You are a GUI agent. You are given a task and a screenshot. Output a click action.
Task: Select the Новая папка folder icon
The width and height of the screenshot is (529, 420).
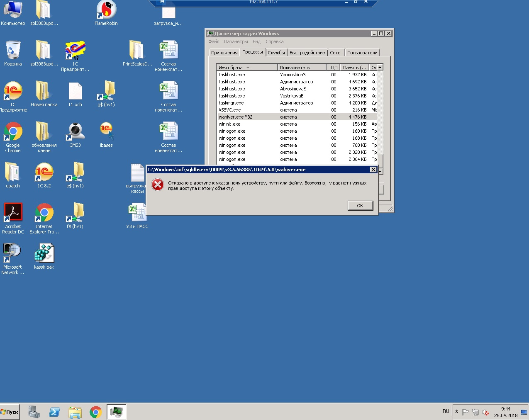point(44,94)
